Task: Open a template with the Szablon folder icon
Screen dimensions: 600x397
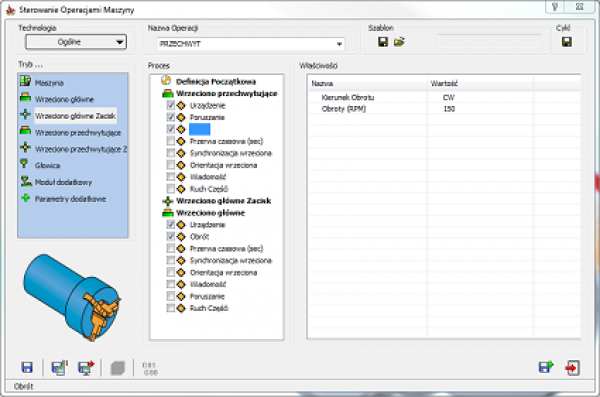Action: point(399,42)
